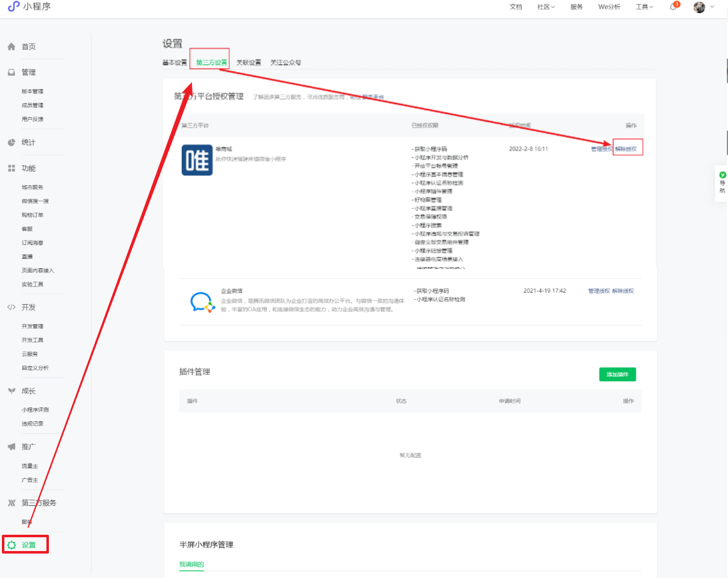The height and width of the screenshot is (578, 728).
Task: Click the code brackets icon beside 开发
Action: pyautogui.click(x=11, y=307)
